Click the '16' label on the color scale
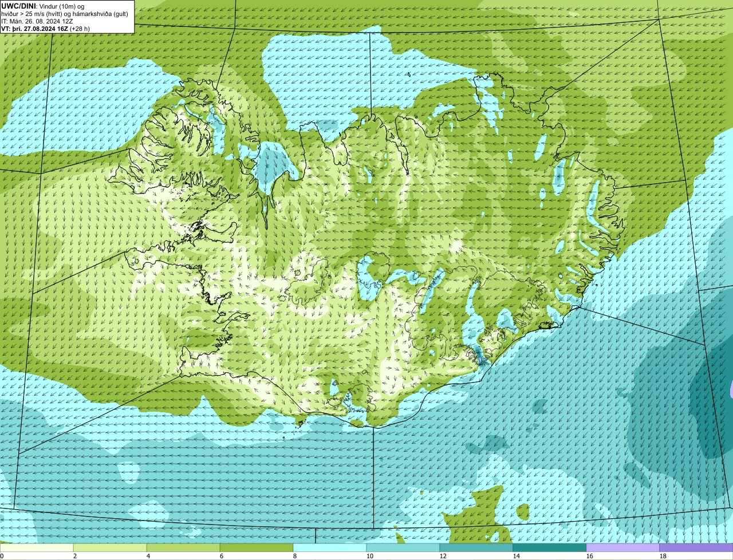This screenshot has height=560, width=733. (x=589, y=556)
